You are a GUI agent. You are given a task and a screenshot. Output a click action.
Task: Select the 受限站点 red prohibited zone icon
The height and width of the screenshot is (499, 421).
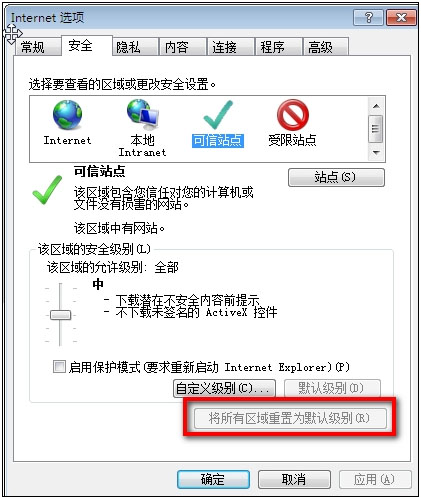pyautogui.click(x=293, y=115)
